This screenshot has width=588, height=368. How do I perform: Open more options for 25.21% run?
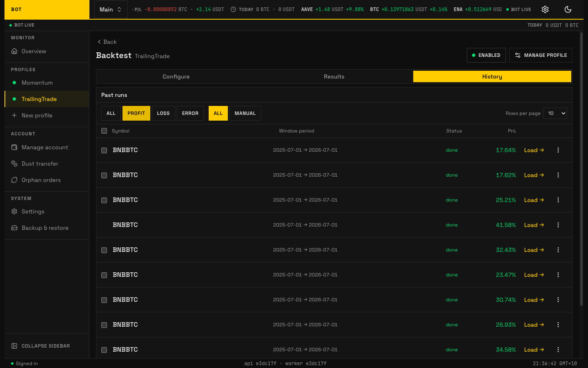click(558, 200)
